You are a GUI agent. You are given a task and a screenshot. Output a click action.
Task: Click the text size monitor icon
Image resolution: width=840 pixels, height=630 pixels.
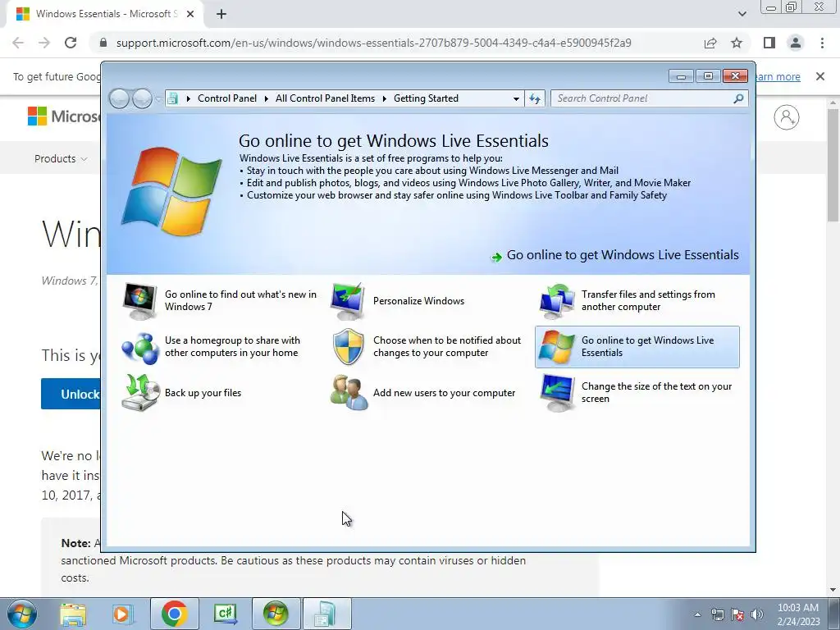pos(557,393)
